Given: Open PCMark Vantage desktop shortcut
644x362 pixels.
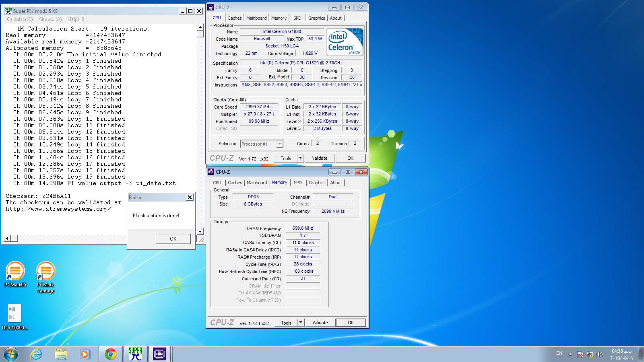Looking at the screenshot, I should [x=45, y=277].
